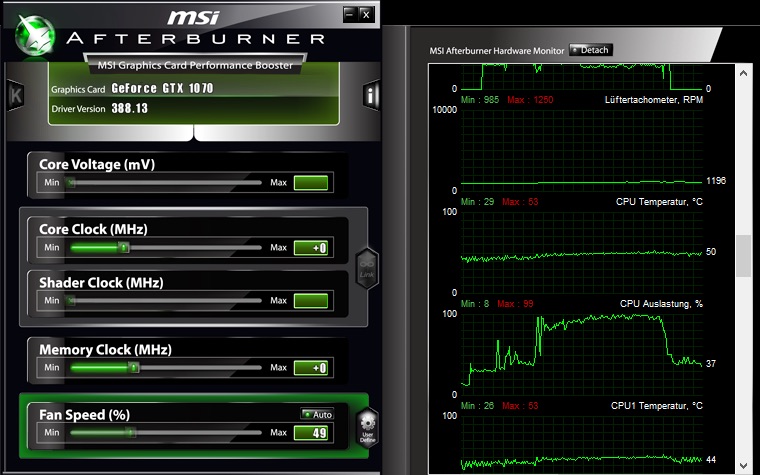Viewport: 760px width, 475px height.
Task: Click the Afterburner green jet logo
Action: click(x=34, y=35)
